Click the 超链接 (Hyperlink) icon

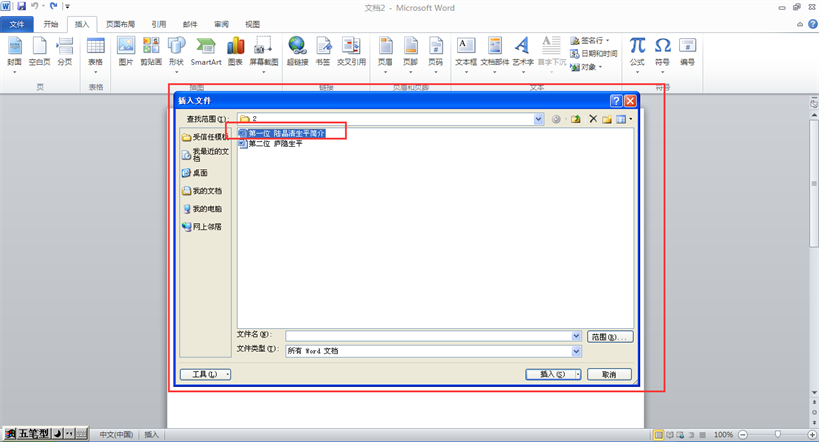tap(297, 50)
